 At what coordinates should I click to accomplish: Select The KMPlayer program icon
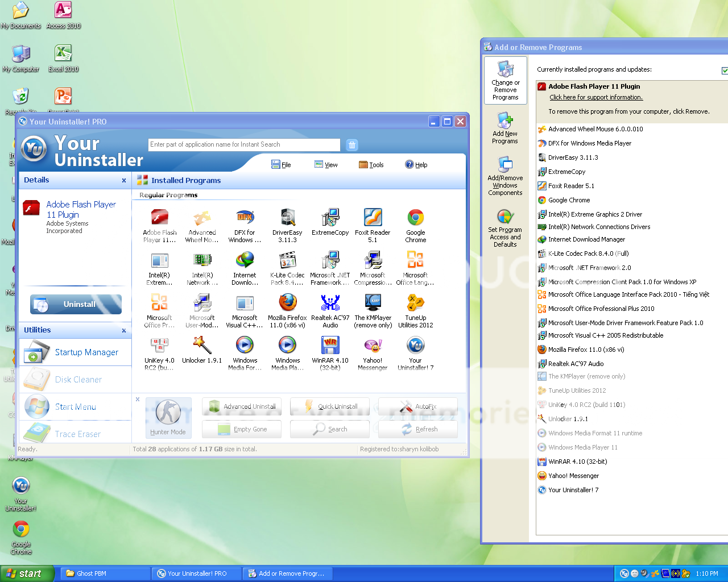point(373,303)
